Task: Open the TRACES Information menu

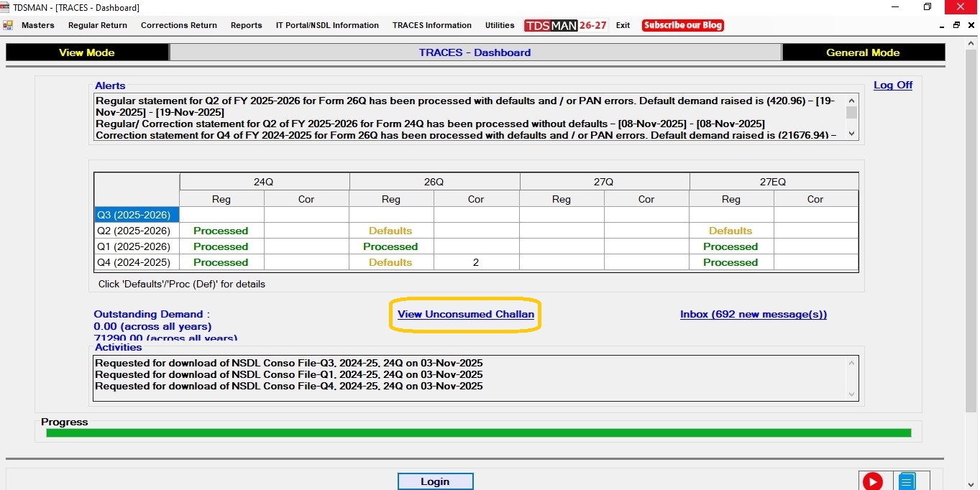Action: (x=431, y=25)
